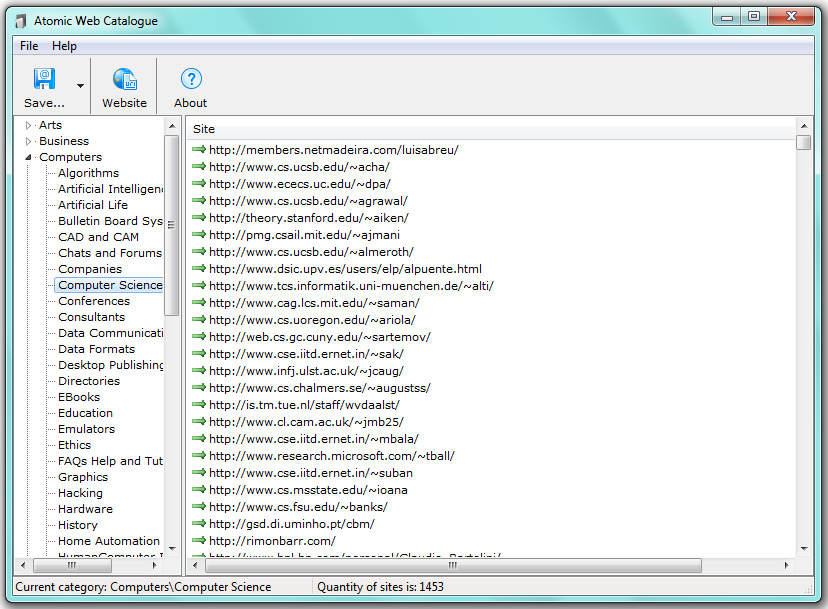This screenshot has height=609, width=828.
Task: Select CAD and CAM category
Action: 98,237
